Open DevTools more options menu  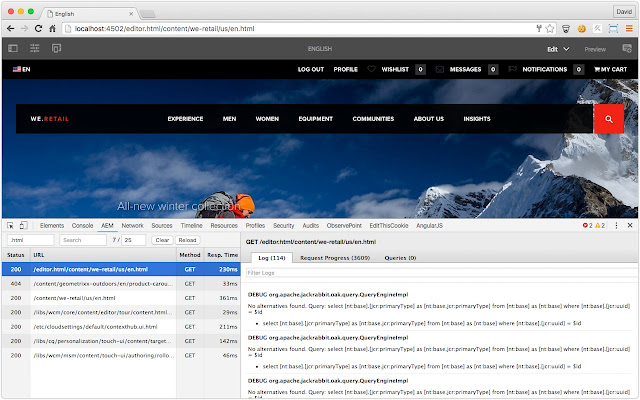pos(616,225)
